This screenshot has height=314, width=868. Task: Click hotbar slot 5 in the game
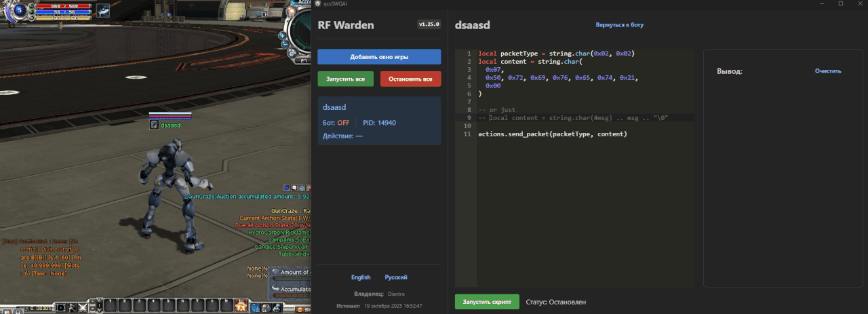168,305
